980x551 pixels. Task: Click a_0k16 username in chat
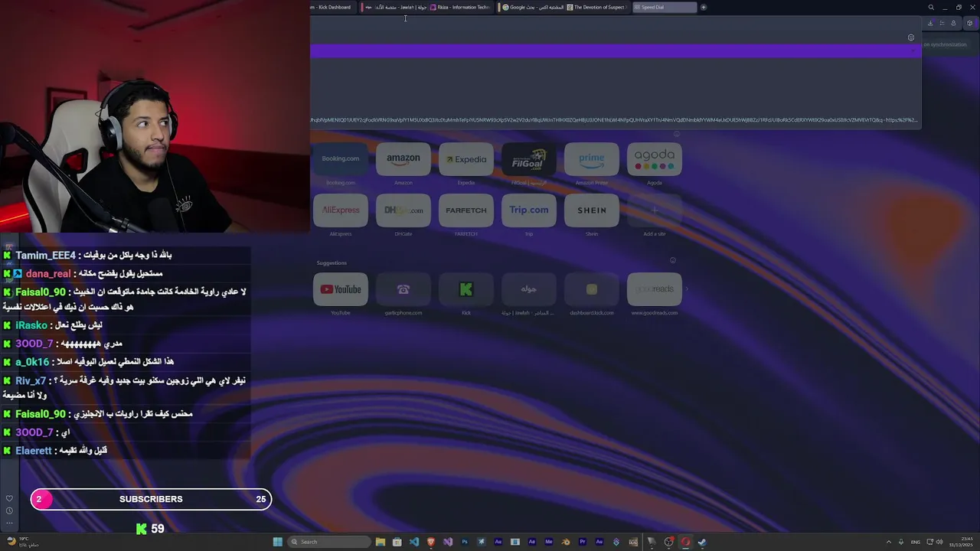click(x=32, y=362)
